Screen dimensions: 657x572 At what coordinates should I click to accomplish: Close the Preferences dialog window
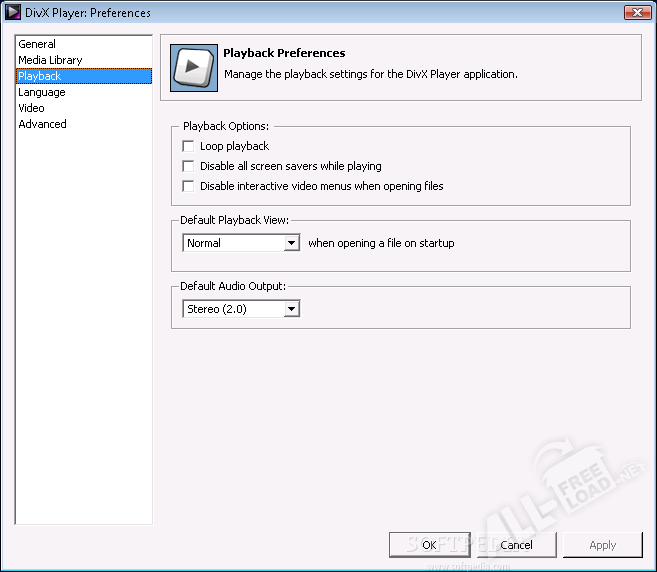click(x=637, y=13)
